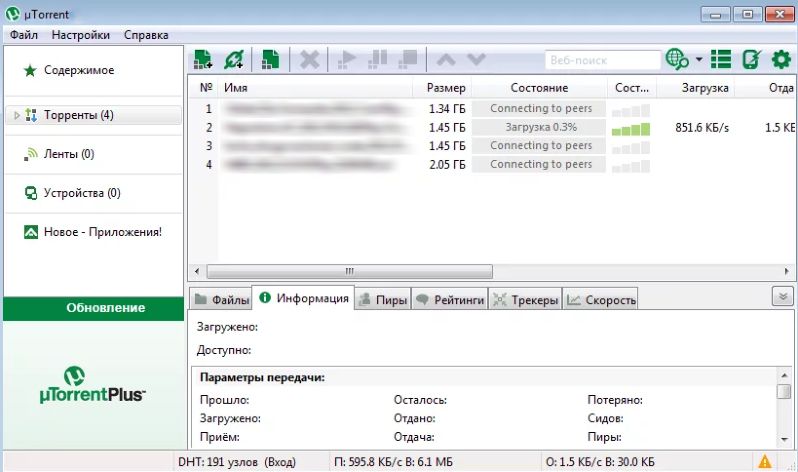Click the Remove torrent X icon
The image size is (798, 472).
tap(309, 60)
